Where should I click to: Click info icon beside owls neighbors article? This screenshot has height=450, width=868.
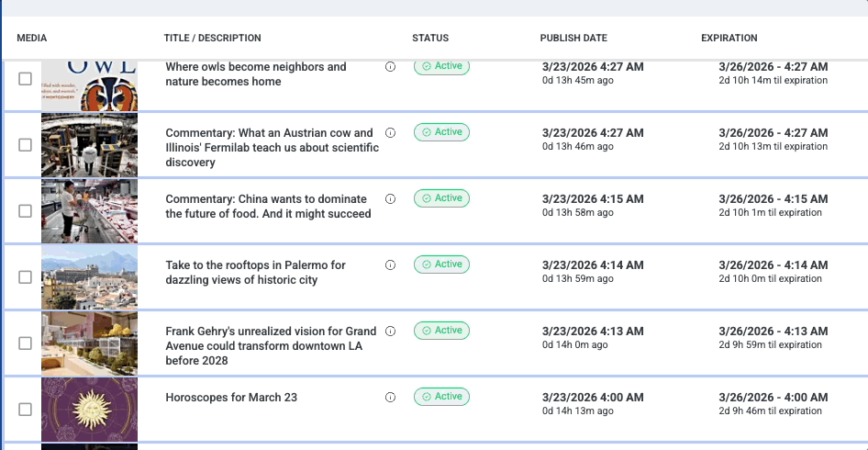point(390,67)
